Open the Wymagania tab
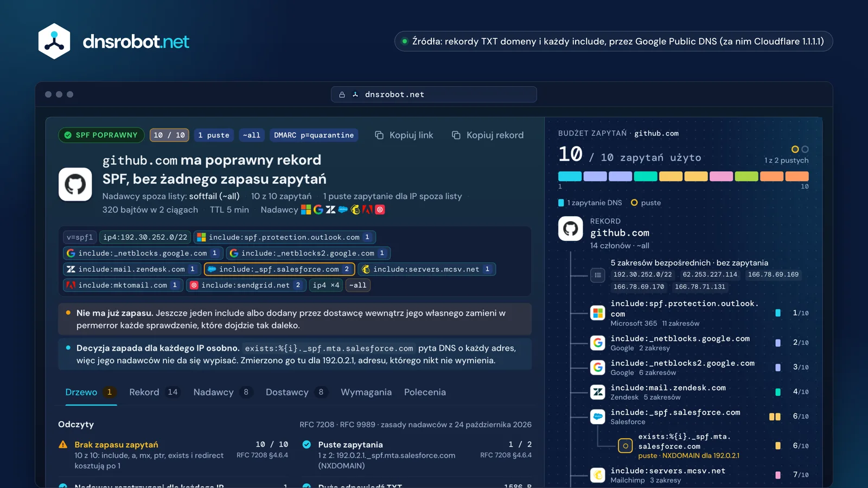 coord(366,392)
